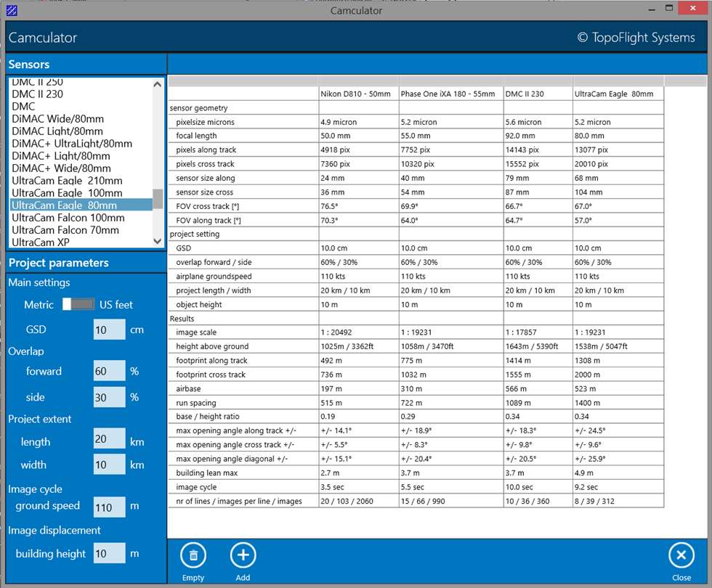Maximize the Camculator window
The height and width of the screenshot is (588, 712).
click(669, 8)
